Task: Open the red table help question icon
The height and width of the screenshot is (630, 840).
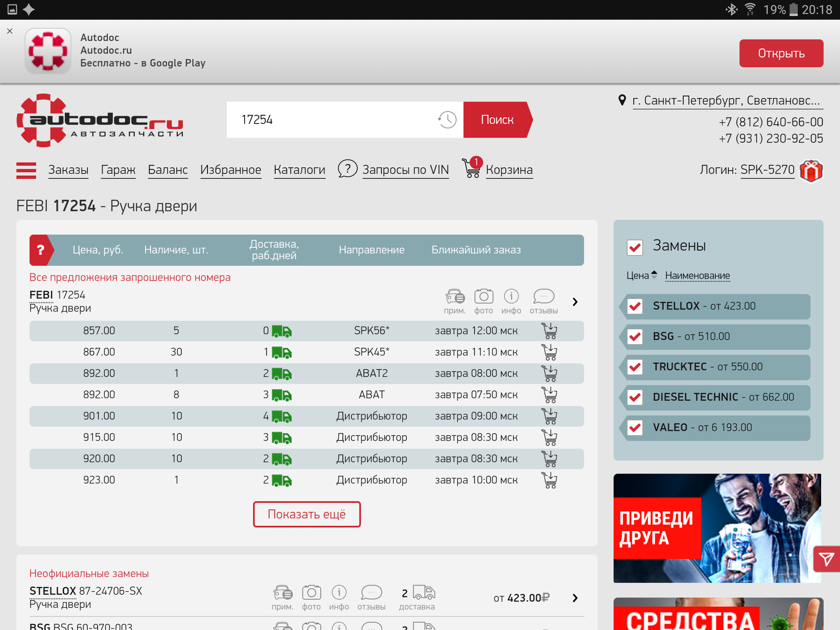Action: (41, 250)
